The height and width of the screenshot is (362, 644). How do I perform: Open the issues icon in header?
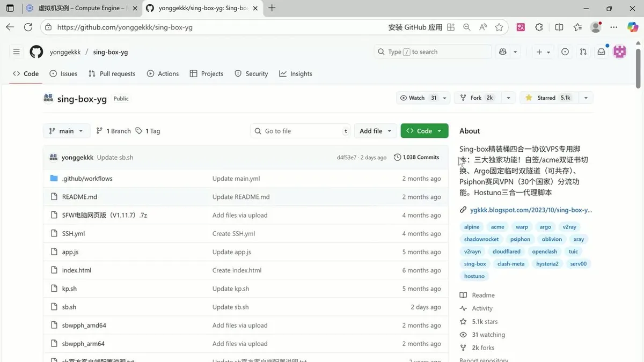(565, 52)
